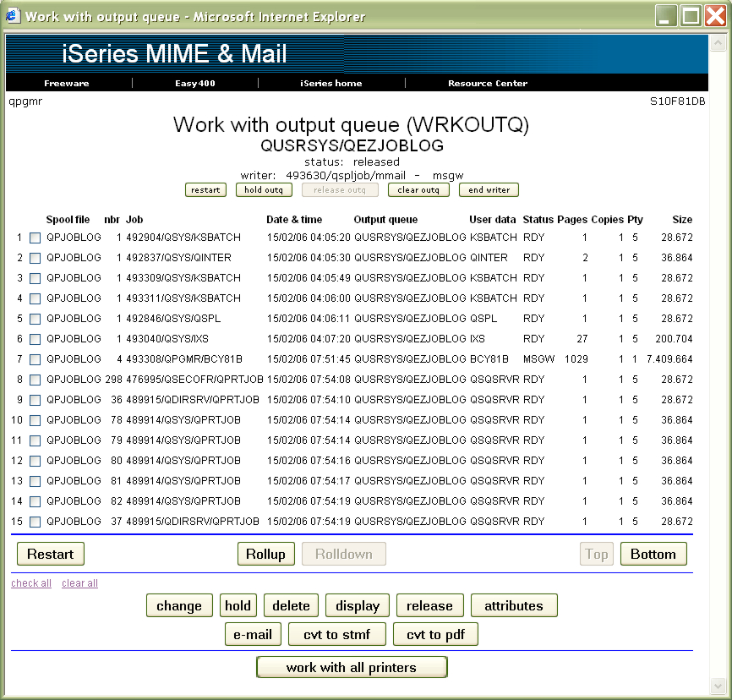Toggle checkbox on row 4 job 493311
732x700 pixels.
(x=35, y=298)
